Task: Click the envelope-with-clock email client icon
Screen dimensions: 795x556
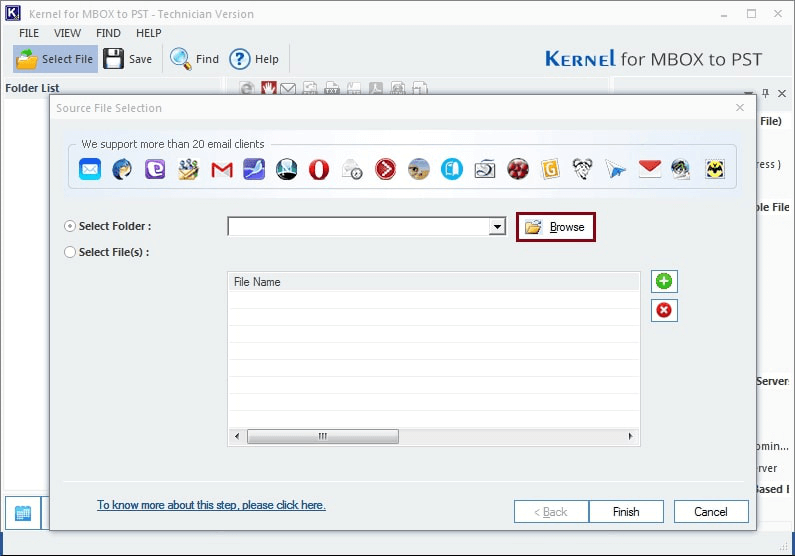Action: 352,169
